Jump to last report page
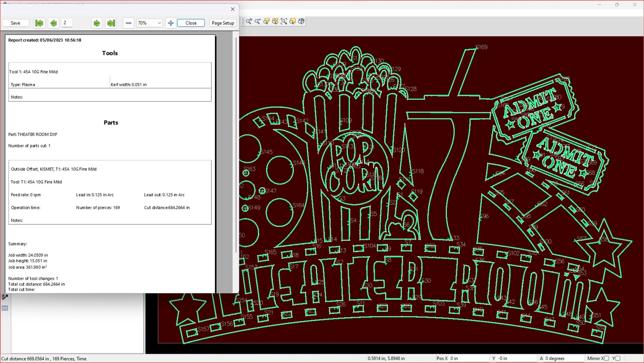Screen dimensions: 644x363 pos(111,23)
